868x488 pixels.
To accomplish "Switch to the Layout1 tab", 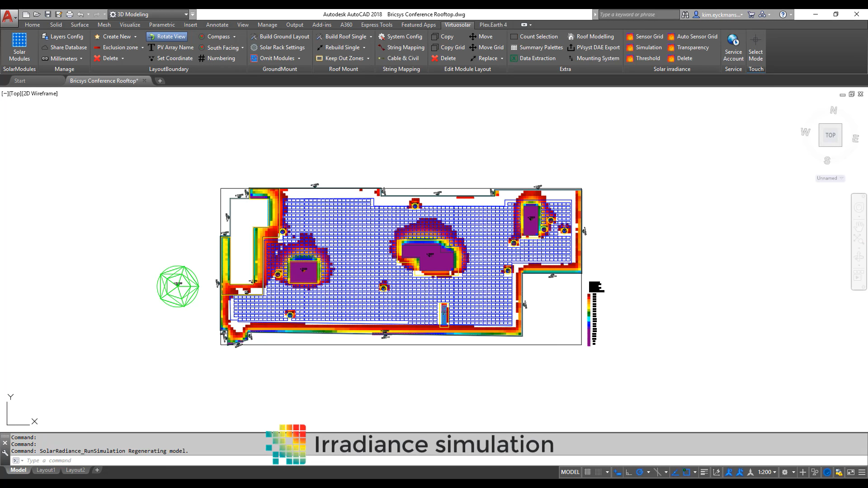I will click(x=46, y=470).
